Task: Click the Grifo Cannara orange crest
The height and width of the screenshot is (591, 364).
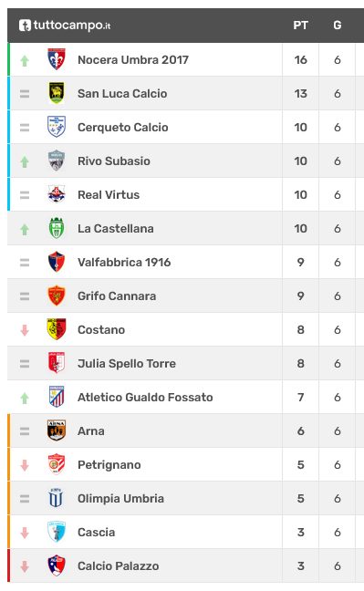Action: (57, 295)
